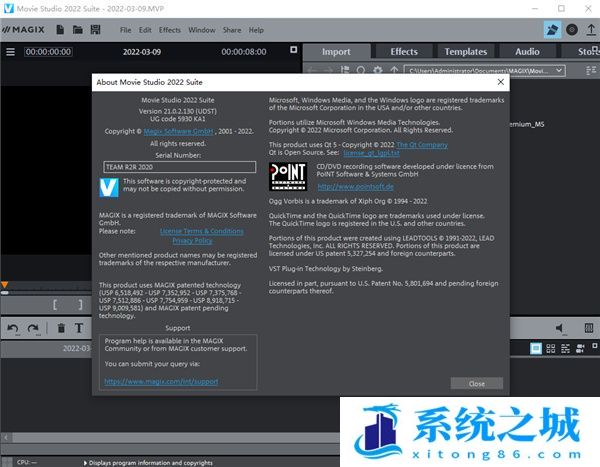This screenshot has height=467, width=600.
Task: Switch to multicam mode camera icon
Action: pos(580,348)
